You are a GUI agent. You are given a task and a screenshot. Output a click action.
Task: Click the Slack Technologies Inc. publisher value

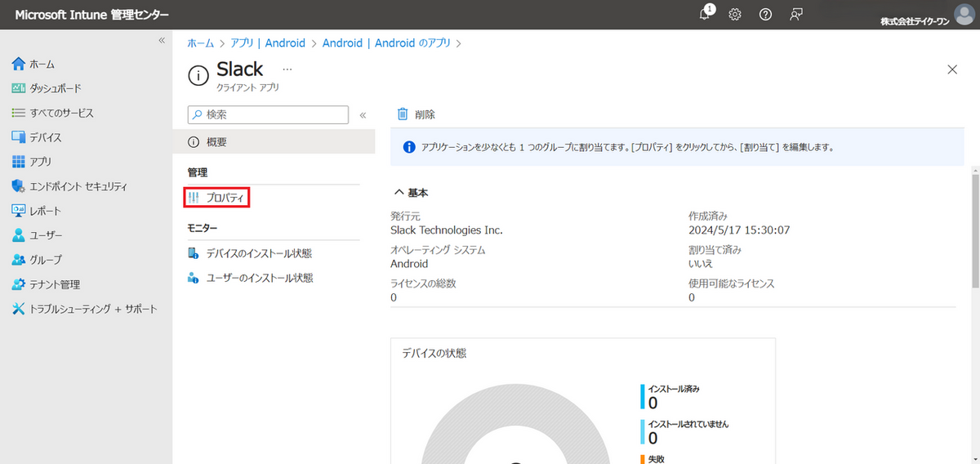coord(447,230)
